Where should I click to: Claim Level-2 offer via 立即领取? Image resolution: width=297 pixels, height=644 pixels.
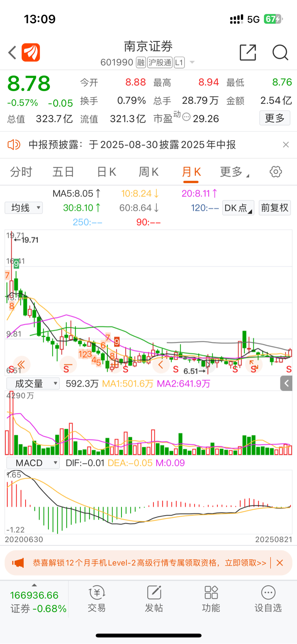click(x=246, y=563)
